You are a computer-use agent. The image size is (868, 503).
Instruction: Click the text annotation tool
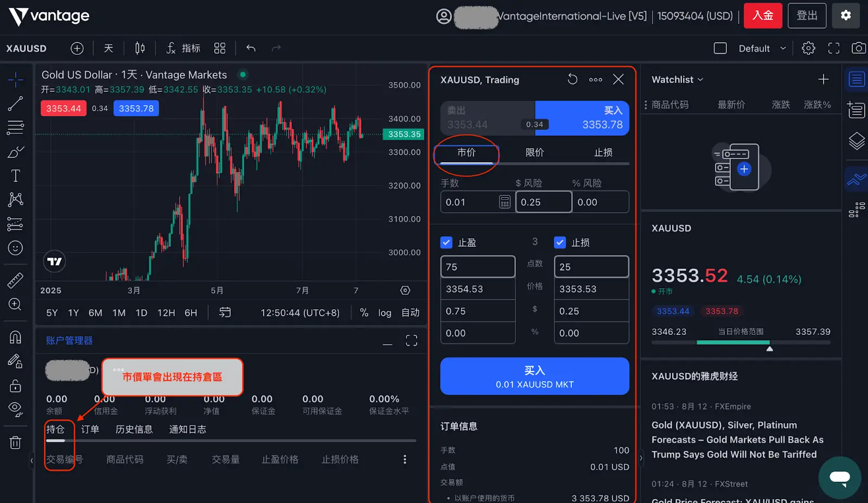click(x=15, y=176)
